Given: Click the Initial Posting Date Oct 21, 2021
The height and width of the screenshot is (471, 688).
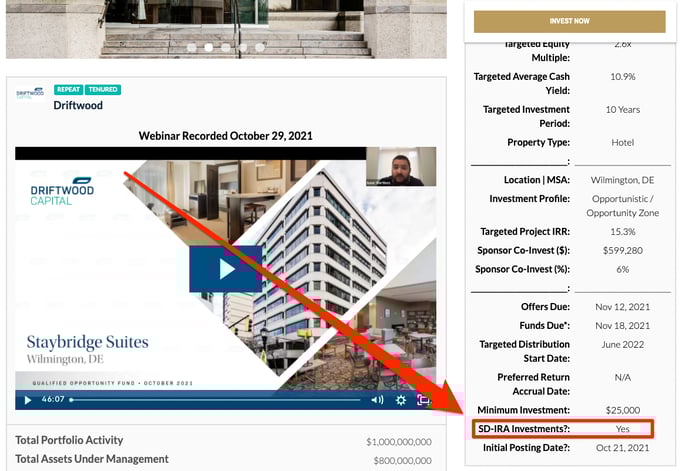Looking at the screenshot, I should click(623, 448).
